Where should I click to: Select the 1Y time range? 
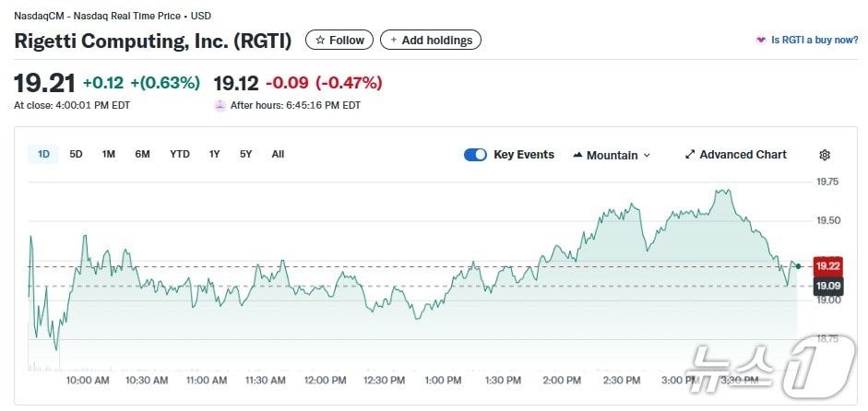coord(214,154)
